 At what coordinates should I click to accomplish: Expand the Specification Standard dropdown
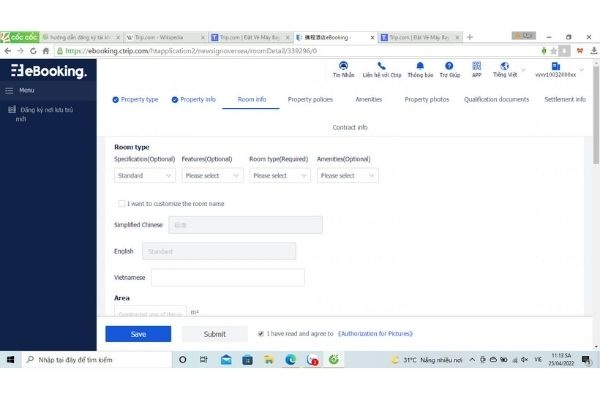click(145, 176)
